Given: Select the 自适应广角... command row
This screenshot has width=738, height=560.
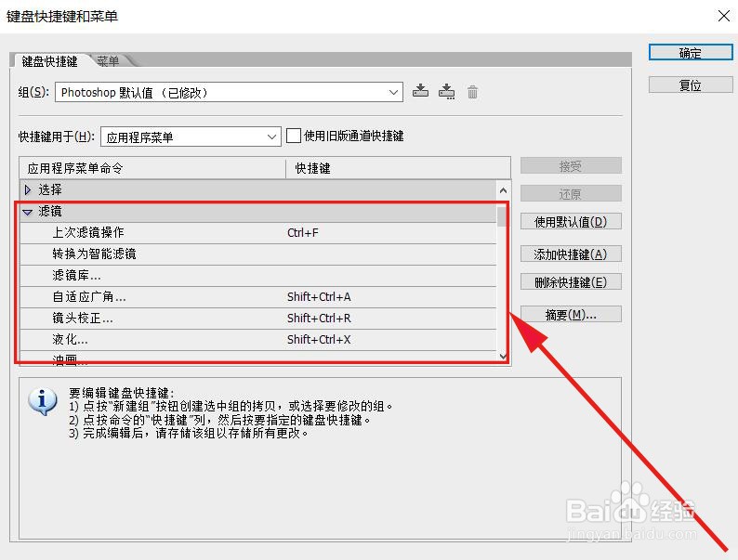Looking at the screenshot, I should tap(257, 297).
